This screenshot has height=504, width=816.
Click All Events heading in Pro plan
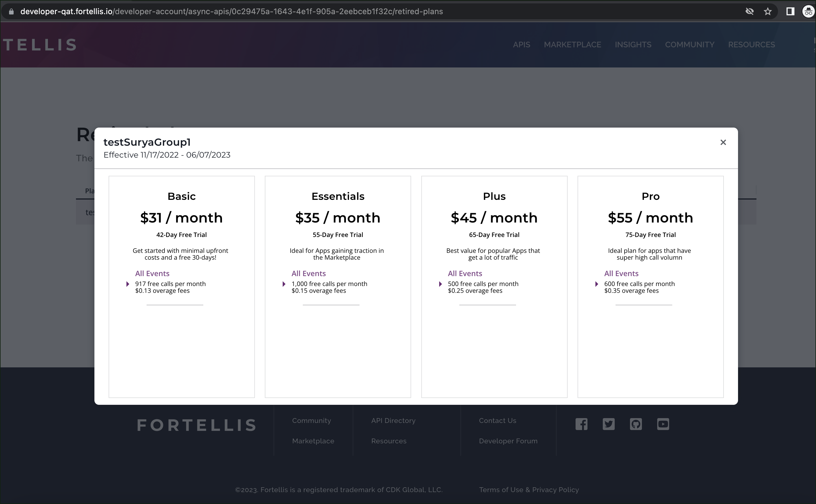[x=621, y=273]
